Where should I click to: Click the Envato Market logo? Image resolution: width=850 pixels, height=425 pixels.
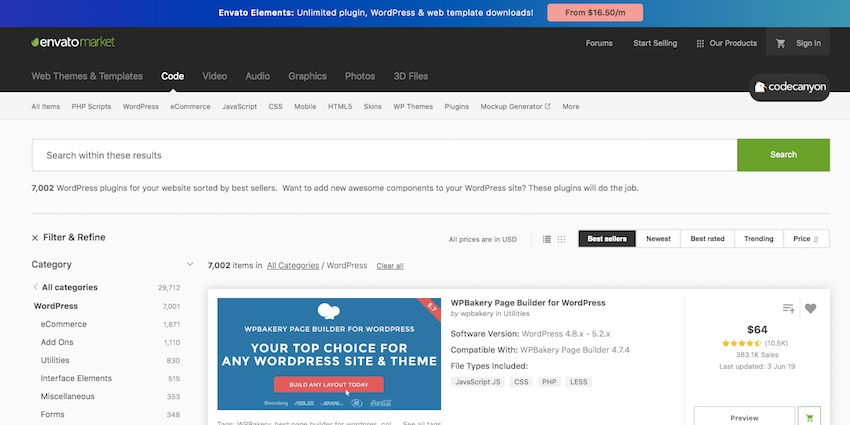pyautogui.click(x=73, y=42)
